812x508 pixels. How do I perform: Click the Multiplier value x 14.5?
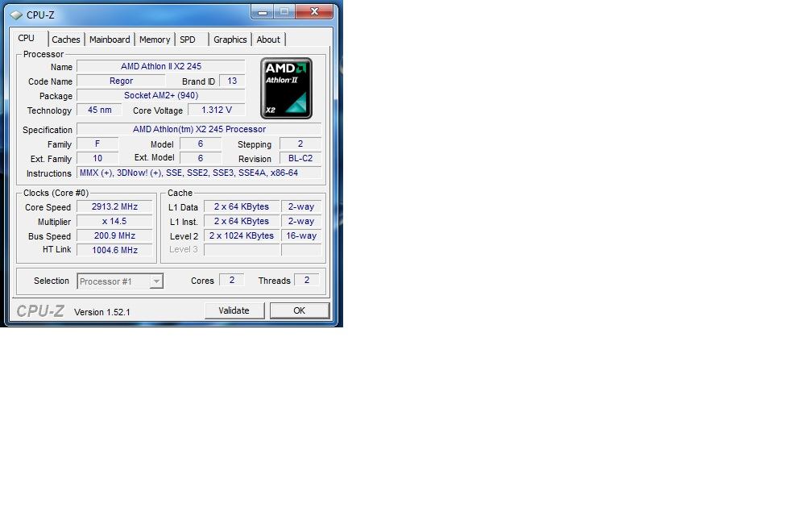[115, 221]
